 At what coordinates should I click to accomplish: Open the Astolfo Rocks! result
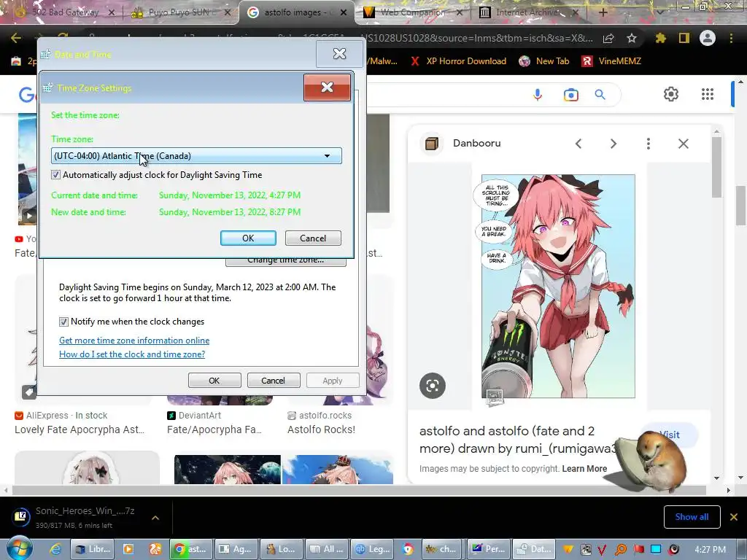(x=321, y=429)
